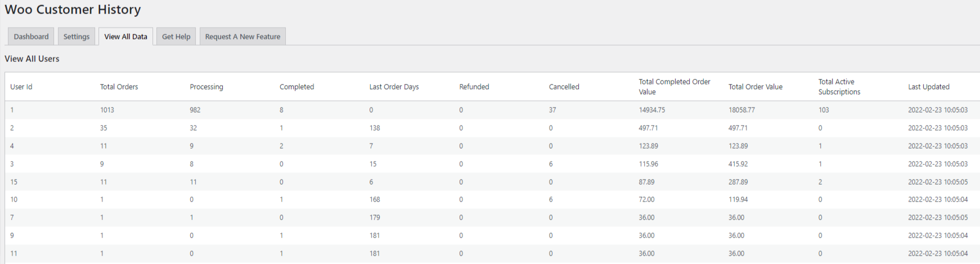Click completed order value 115.96

pos(648,164)
